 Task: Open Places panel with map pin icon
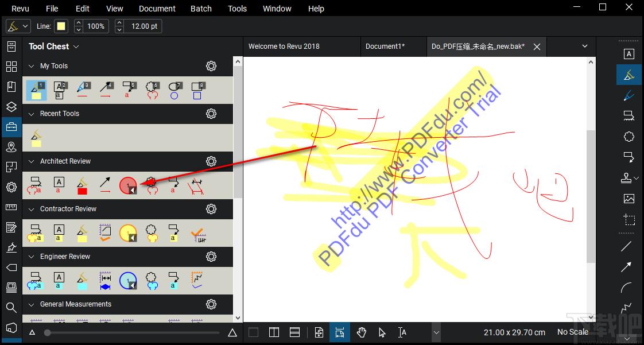pos(11,147)
